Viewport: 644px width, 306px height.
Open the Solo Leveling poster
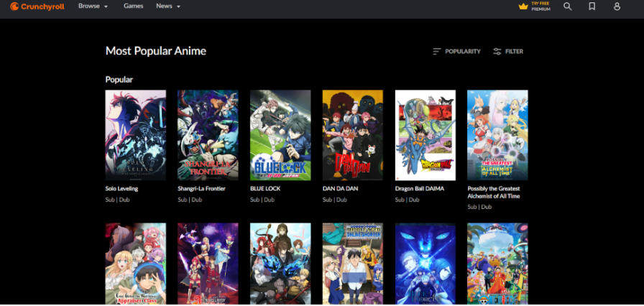pos(136,135)
